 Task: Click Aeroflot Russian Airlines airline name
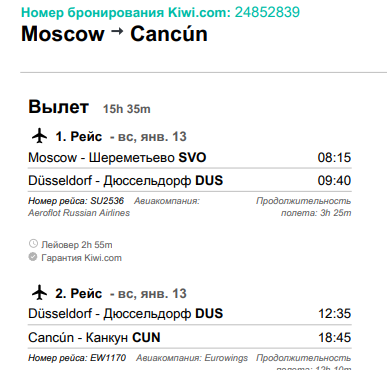pos(79,213)
